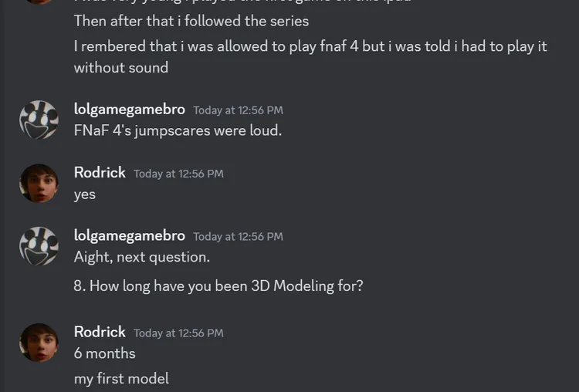The height and width of the screenshot is (392, 579).
Task: Click the message about playing fnaf 4 without sound
Action: click(310, 46)
